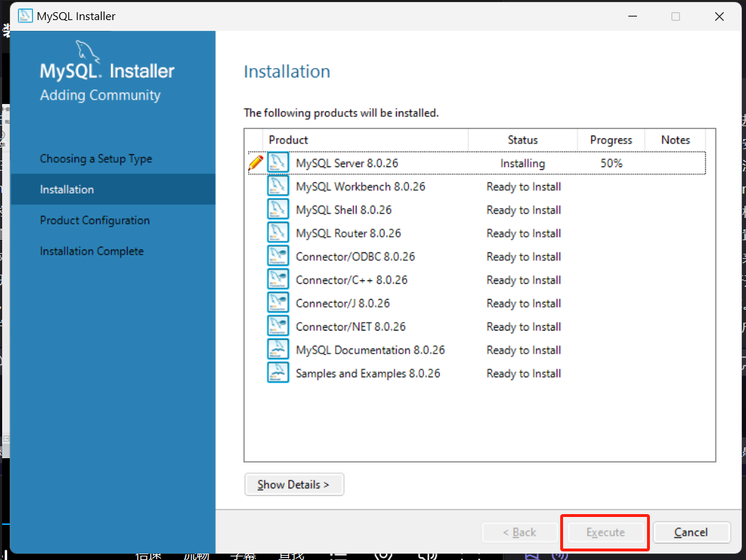Select the MySQL Server 8.0.26 row name

click(x=347, y=163)
